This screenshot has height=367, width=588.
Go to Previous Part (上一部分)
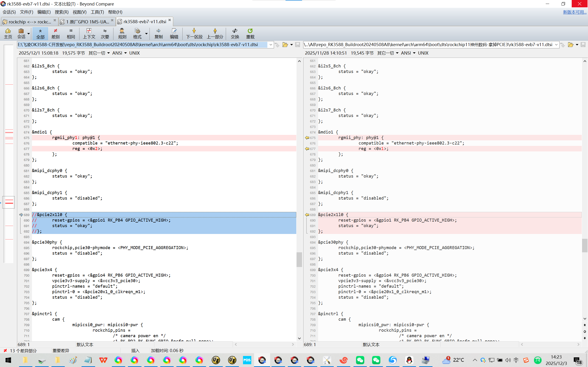pyautogui.click(x=215, y=33)
